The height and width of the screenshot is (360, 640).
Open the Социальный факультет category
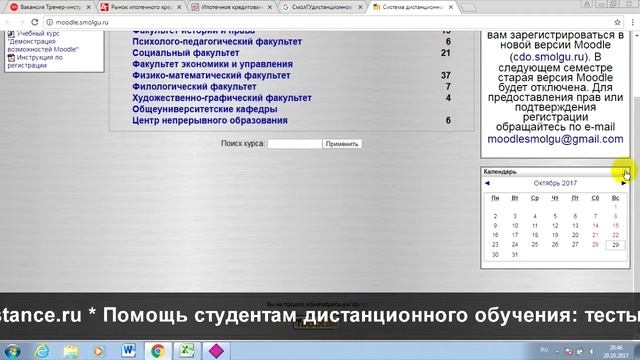pyautogui.click(x=185, y=53)
